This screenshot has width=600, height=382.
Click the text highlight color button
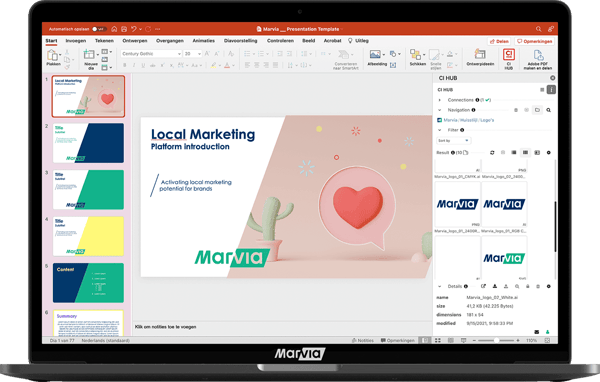pos(214,65)
